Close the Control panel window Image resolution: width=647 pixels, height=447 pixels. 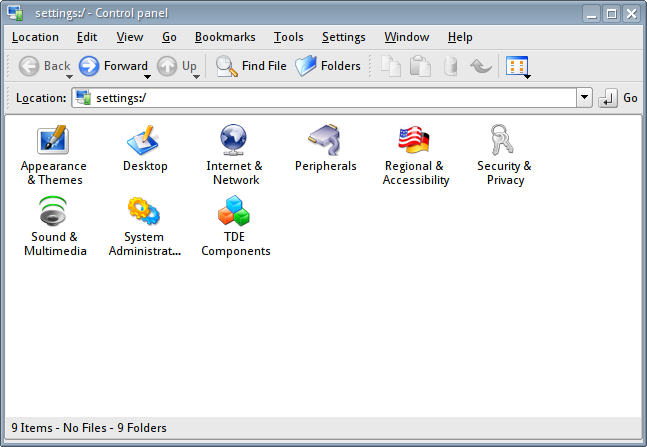(x=631, y=14)
